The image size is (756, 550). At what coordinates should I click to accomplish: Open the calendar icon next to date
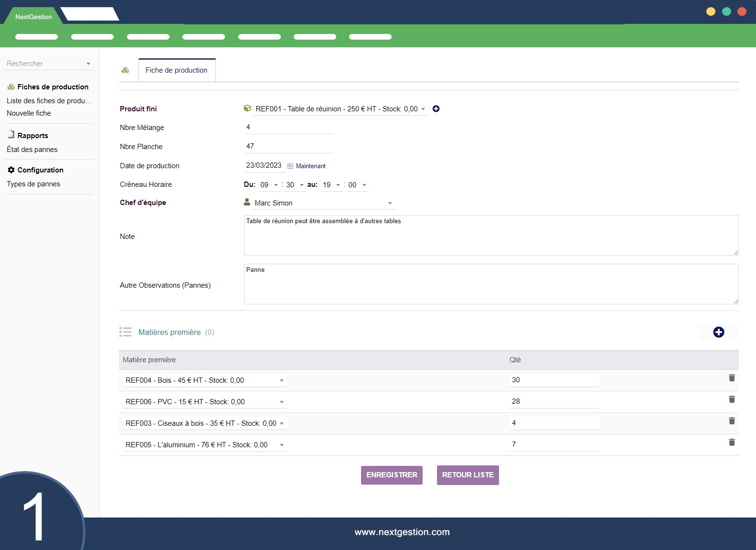(290, 166)
